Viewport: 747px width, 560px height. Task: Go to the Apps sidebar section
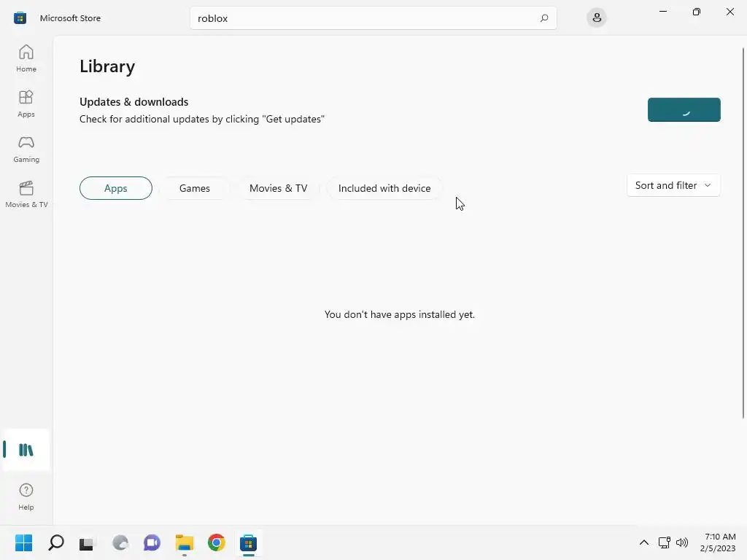pos(26,104)
